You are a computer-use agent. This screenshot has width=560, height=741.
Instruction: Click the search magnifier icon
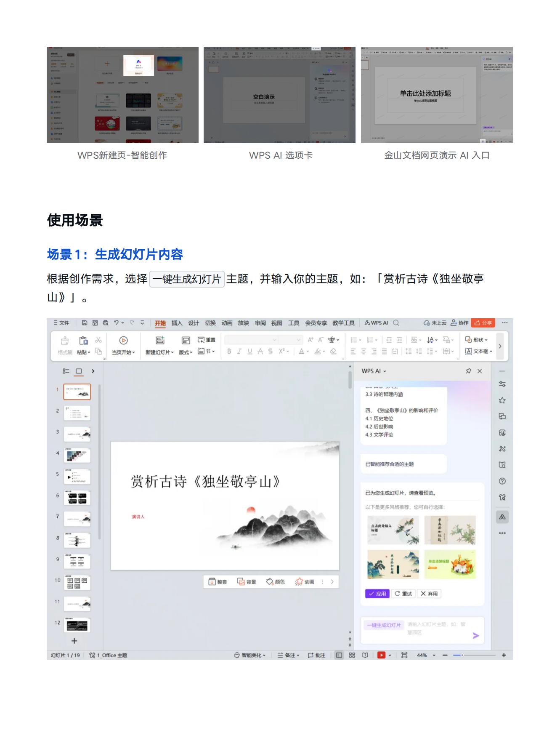click(x=396, y=323)
